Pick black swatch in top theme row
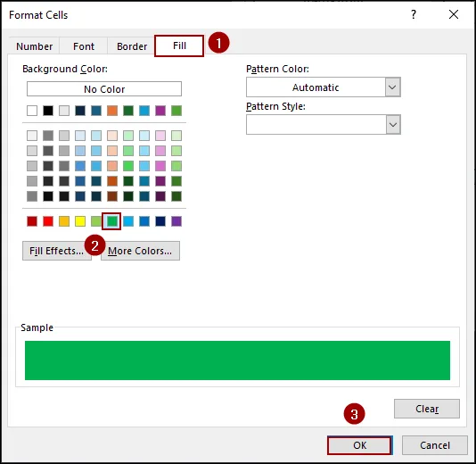Image resolution: width=476 pixels, height=464 pixels. click(x=48, y=111)
